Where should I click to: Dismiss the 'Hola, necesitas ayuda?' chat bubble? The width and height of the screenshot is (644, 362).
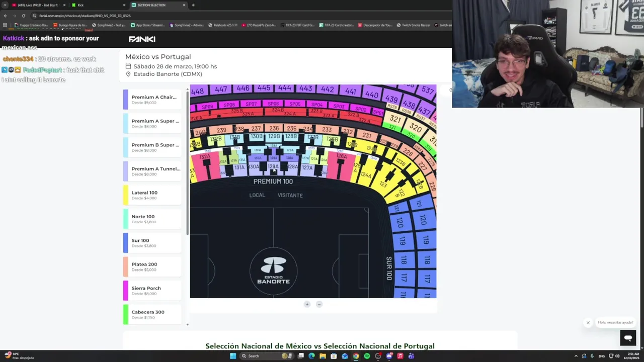click(x=588, y=323)
